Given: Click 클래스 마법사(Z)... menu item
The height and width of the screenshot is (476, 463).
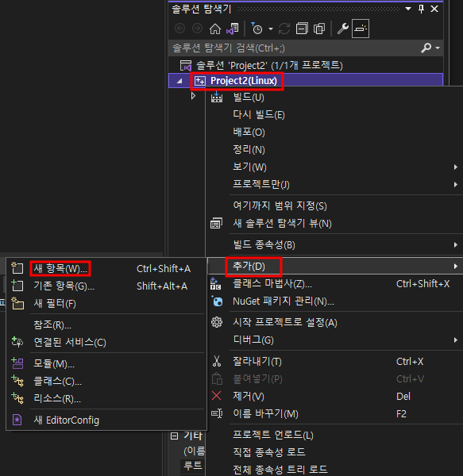Looking at the screenshot, I should (x=334, y=284).
